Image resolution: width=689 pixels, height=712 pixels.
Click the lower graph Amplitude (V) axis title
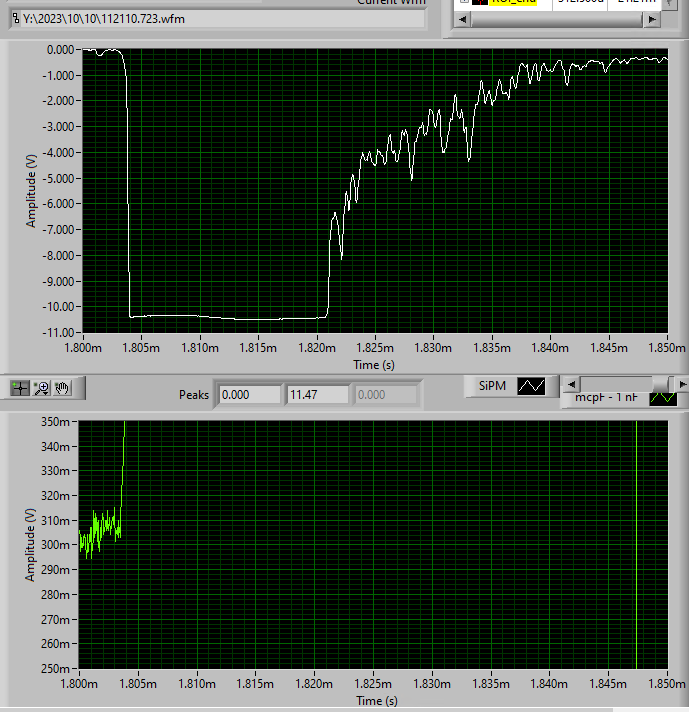(x=30, y=545)
